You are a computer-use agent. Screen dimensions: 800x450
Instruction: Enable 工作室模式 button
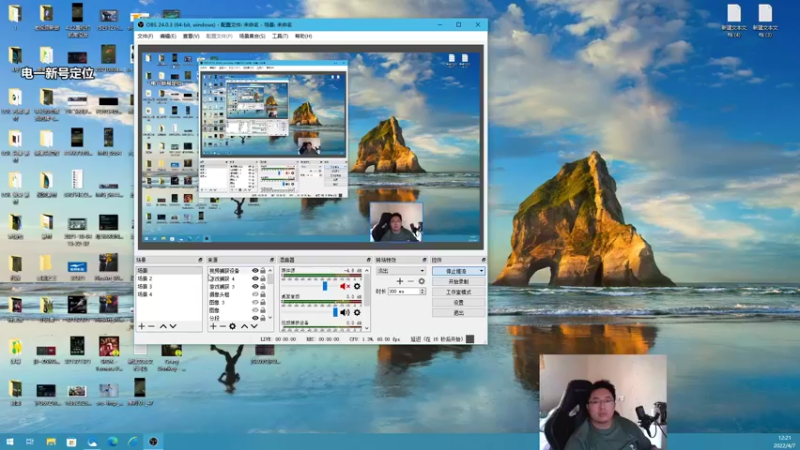459,292
